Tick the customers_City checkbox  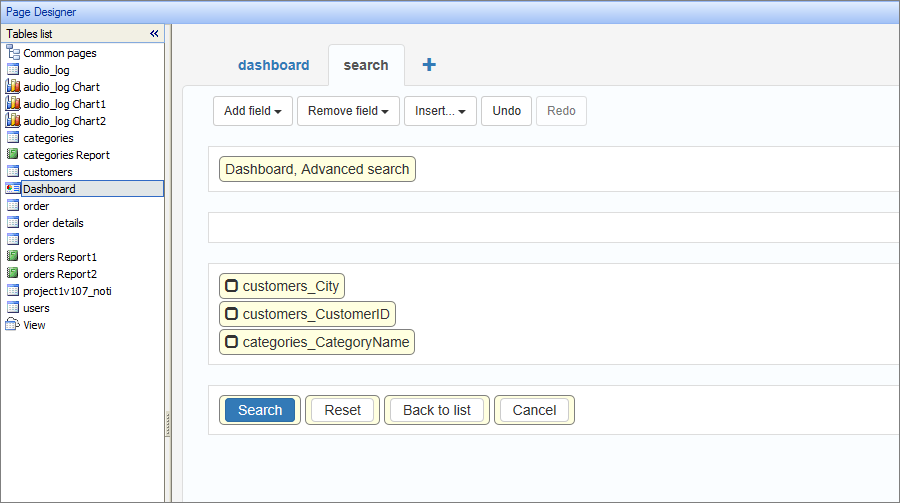[x=231, y=286]
